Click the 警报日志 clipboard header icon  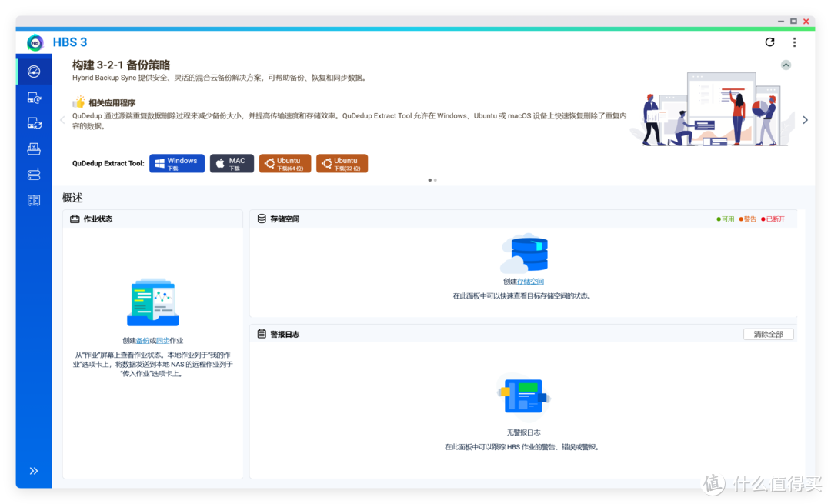coord(262,334)
